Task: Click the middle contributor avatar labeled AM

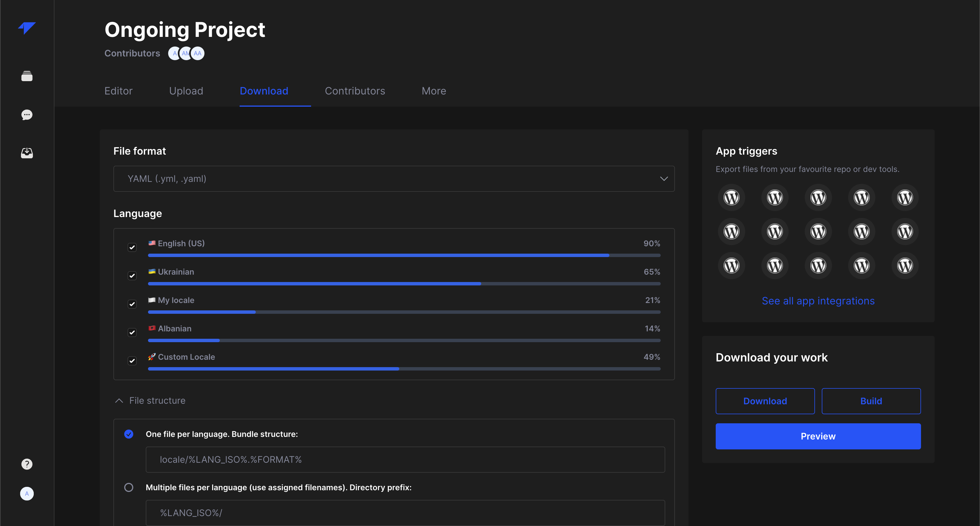Action: tap(185, 53)
